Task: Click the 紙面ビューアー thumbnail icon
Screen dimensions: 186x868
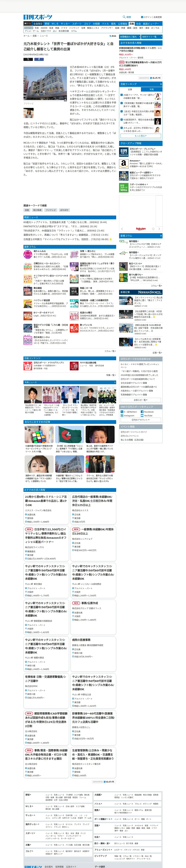Action: 124,176
